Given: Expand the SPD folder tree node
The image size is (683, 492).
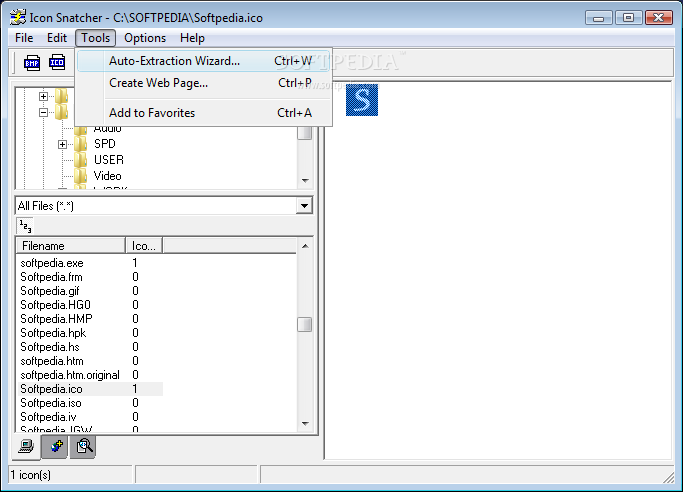Looking at the screenshot, I should 62,144.
